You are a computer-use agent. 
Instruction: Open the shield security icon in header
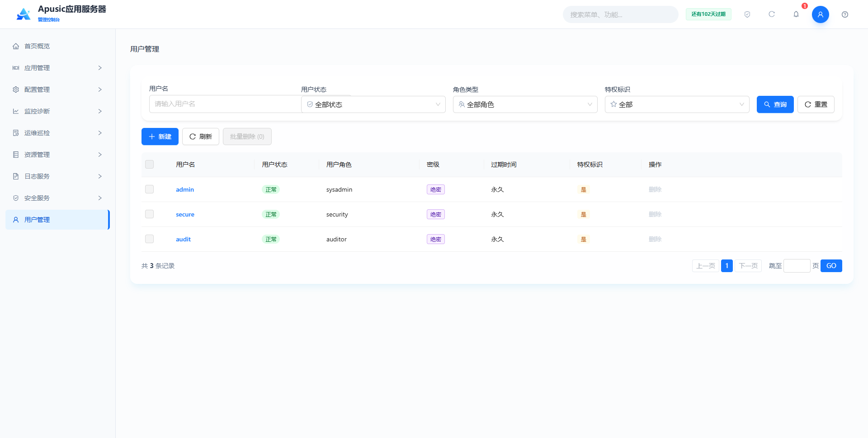(747, 14)
